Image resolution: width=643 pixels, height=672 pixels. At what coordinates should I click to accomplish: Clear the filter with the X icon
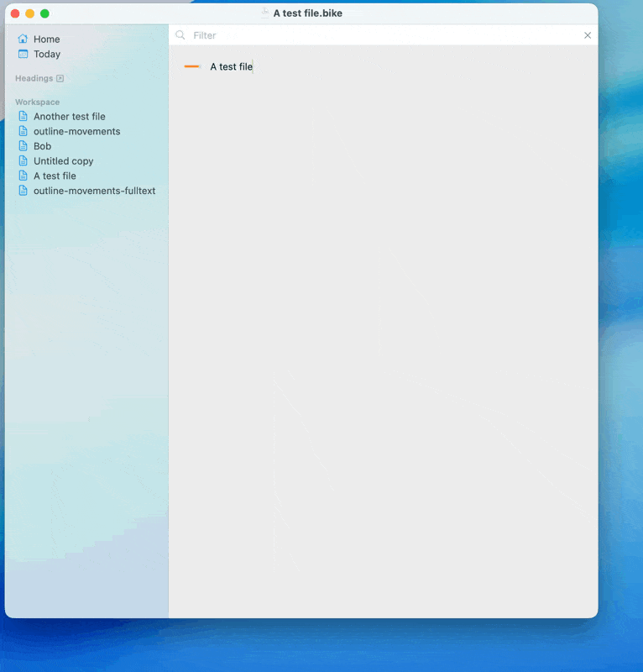[588, 35]
